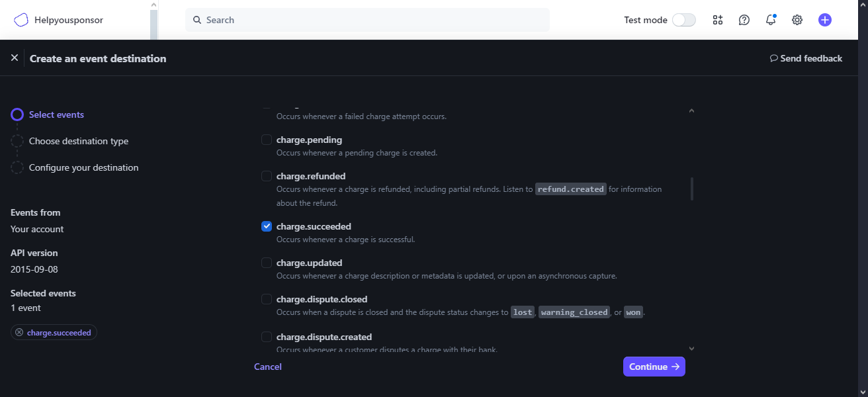Viewport: 868px width, 397px height.
Task: Click 'Occurs whenever a pending charge is created.' text
Action: point(357,153)
